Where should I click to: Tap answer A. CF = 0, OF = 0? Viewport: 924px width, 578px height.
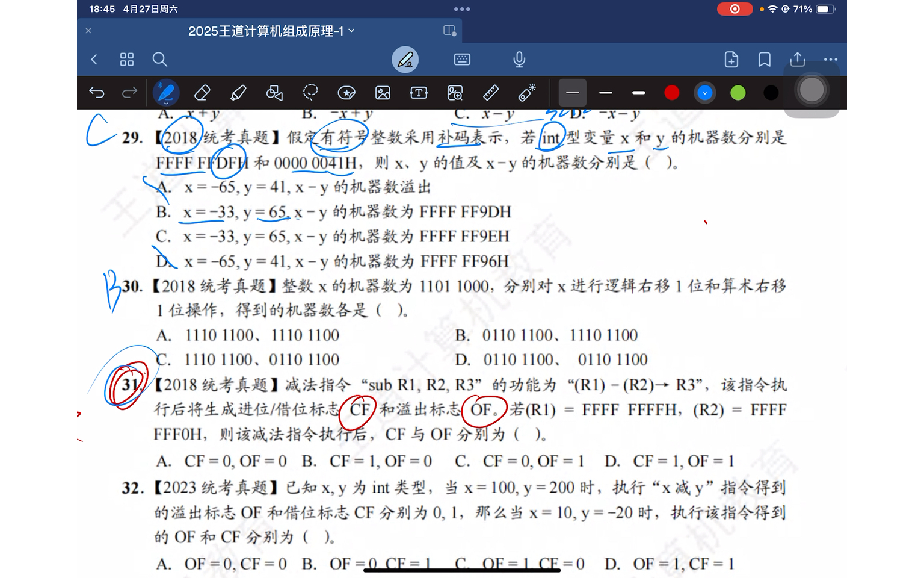pyautogui.click(x=221, y=461)
